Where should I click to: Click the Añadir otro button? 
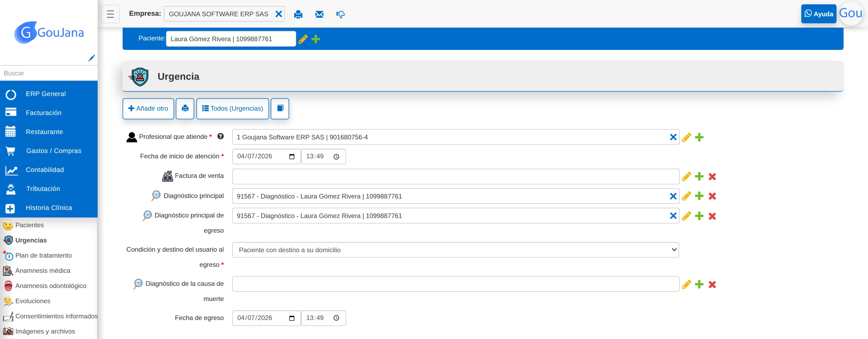pyautogui.click(x=148, y=108)
